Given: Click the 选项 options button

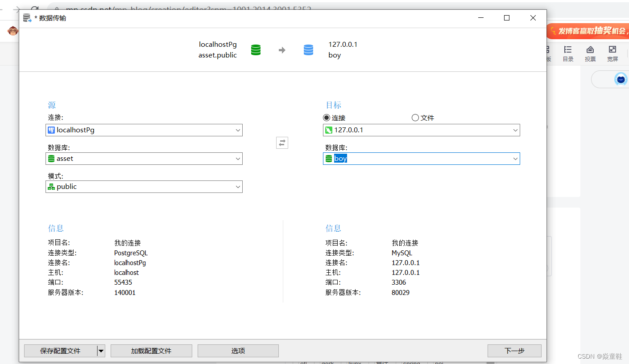Looking at the screenshot, I should (x=238, y=351).
